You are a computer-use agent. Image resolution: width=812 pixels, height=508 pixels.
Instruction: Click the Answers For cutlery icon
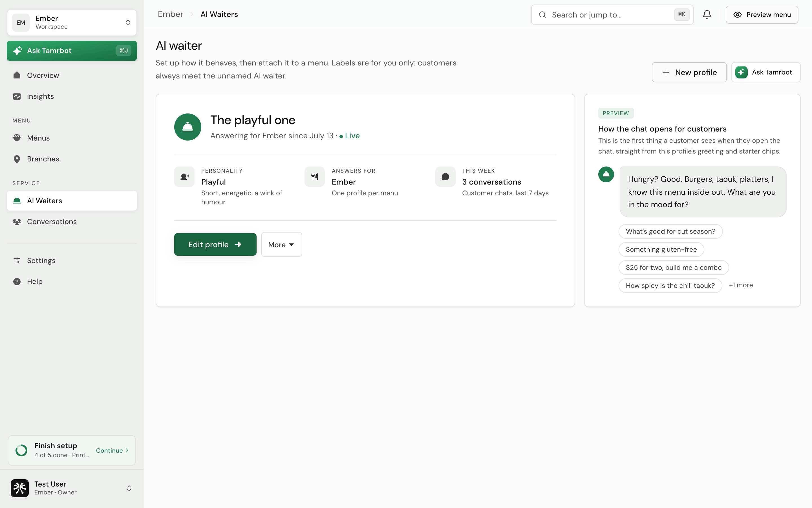tap(314, 177)
